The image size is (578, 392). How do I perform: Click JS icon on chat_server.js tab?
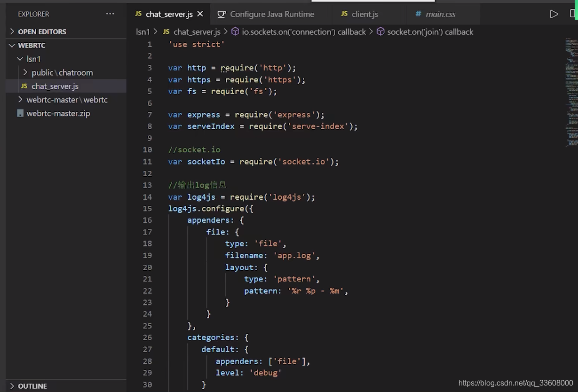point(138,14)
